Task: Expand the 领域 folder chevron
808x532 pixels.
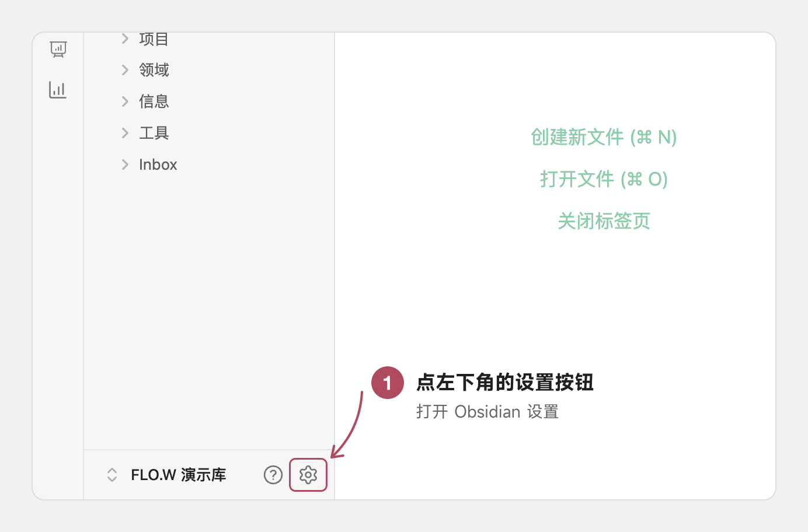Action: [125, 70]
